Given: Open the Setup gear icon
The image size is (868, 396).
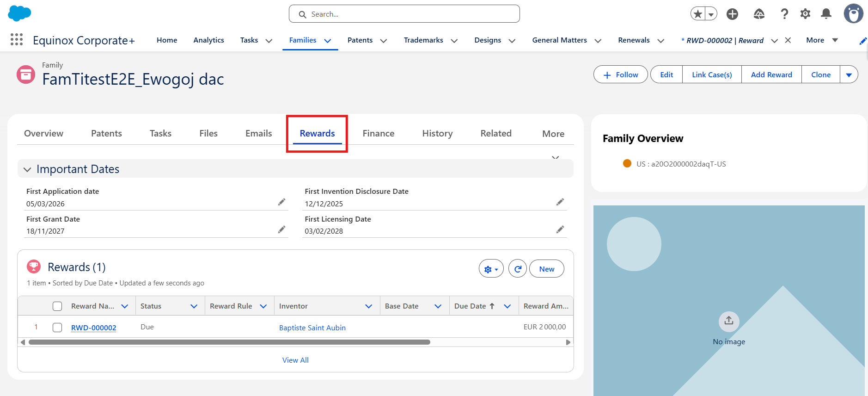Looking at the screenshot, I should tap(805, 14).
